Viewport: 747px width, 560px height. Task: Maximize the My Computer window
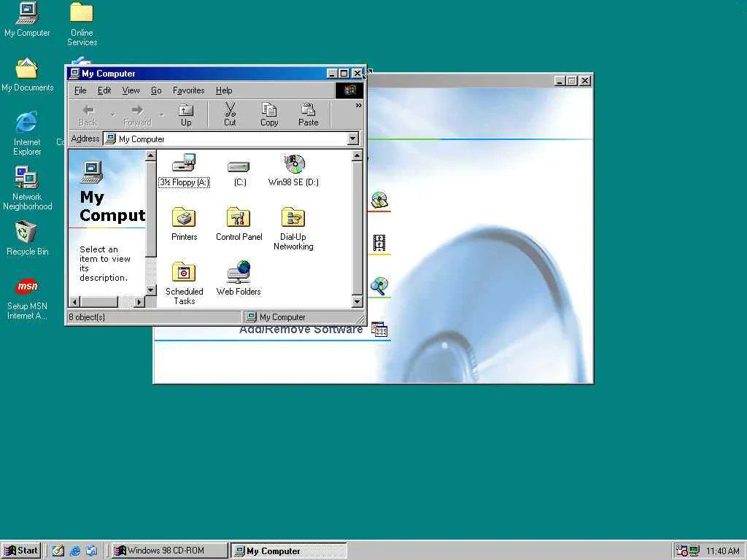344,74
